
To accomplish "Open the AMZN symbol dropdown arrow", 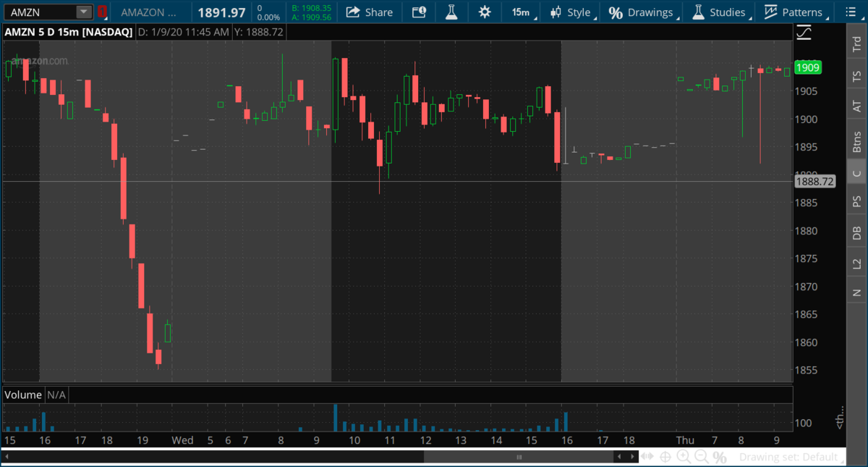I will [x=84, y=12].
